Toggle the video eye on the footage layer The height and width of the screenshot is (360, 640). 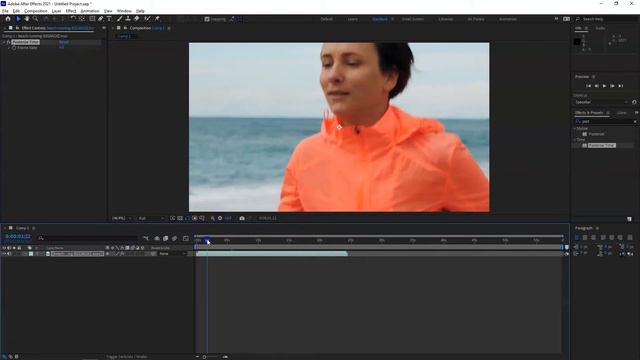[4, 254]
